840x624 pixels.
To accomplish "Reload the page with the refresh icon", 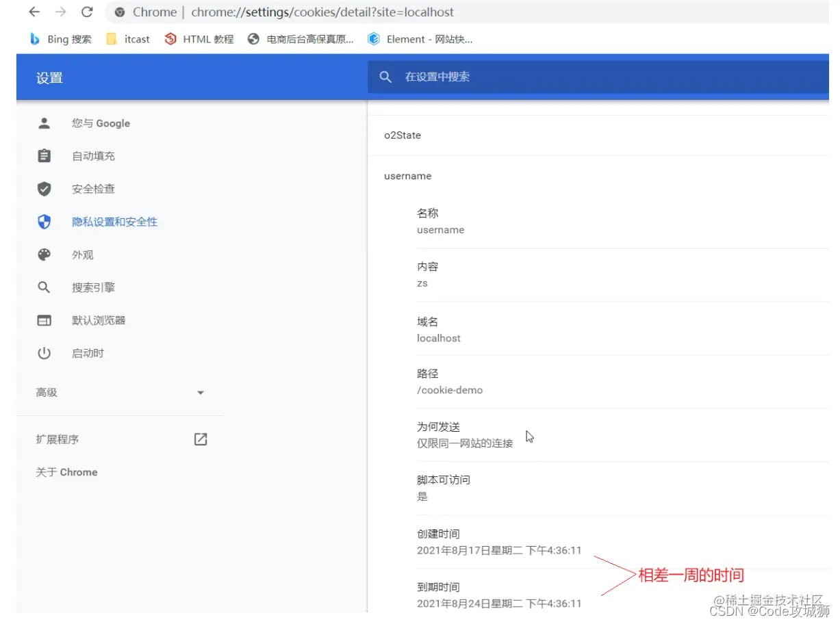I will tap(86, 12).
